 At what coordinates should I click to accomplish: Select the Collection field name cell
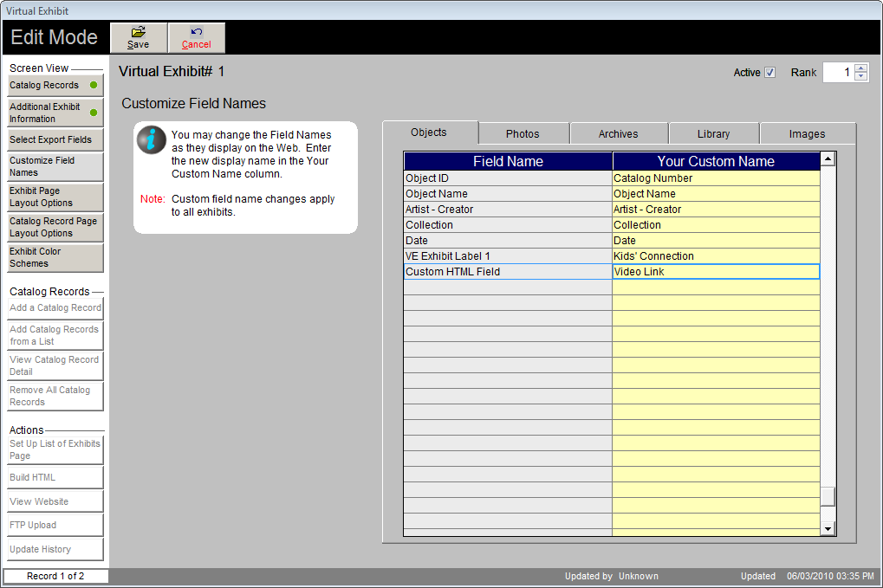tap(508, 225)
